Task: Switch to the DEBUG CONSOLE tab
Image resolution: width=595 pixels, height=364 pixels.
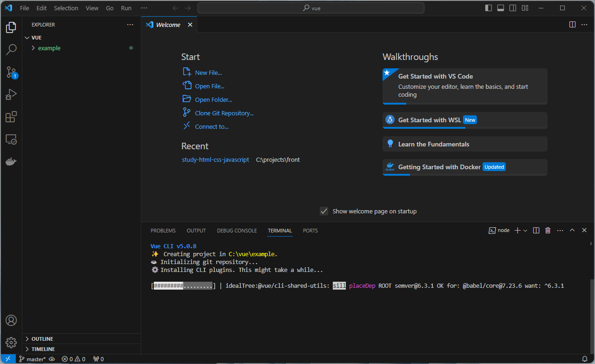Action: pos(237,231)
